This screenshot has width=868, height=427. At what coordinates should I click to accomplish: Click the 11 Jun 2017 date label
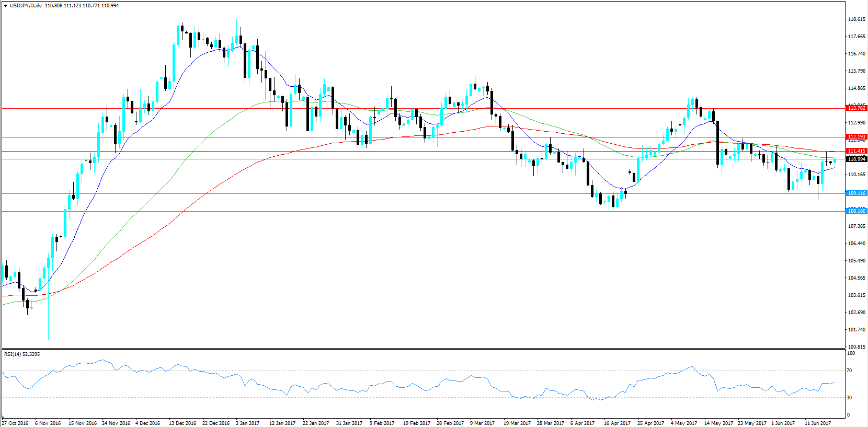(x=818, y=423)
